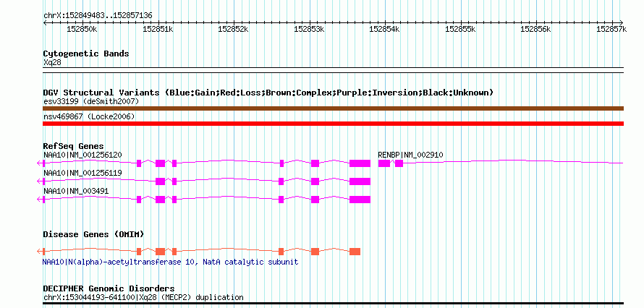Click the strand arrow of NAA10 NM_001256120
Screen dimensions: 644x308
[x=41, y=163]
